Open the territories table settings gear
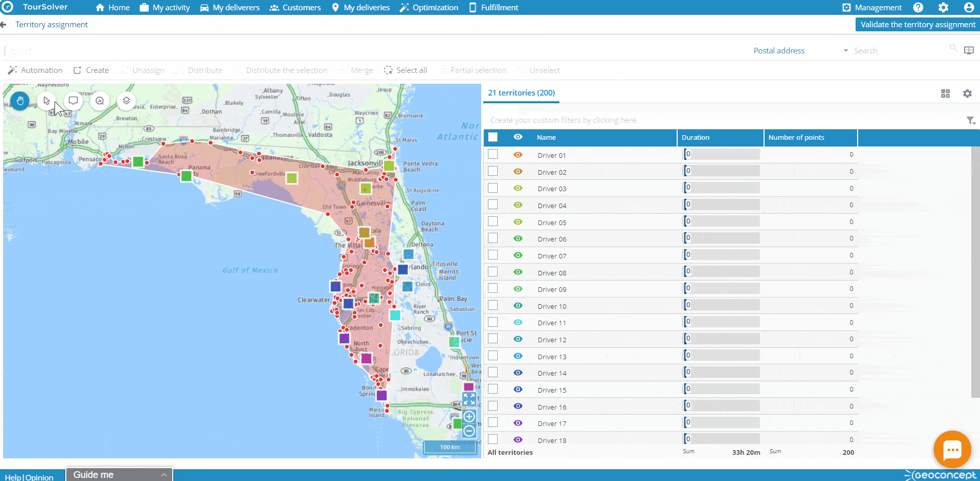 point(967,94)
